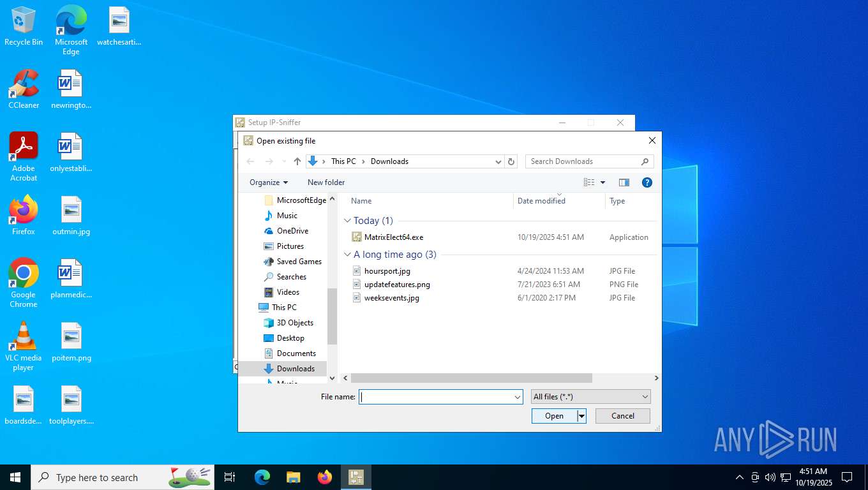Screen dimensions: 868x490
Task: Open the help question mark button
Action: tap(647, 182)
